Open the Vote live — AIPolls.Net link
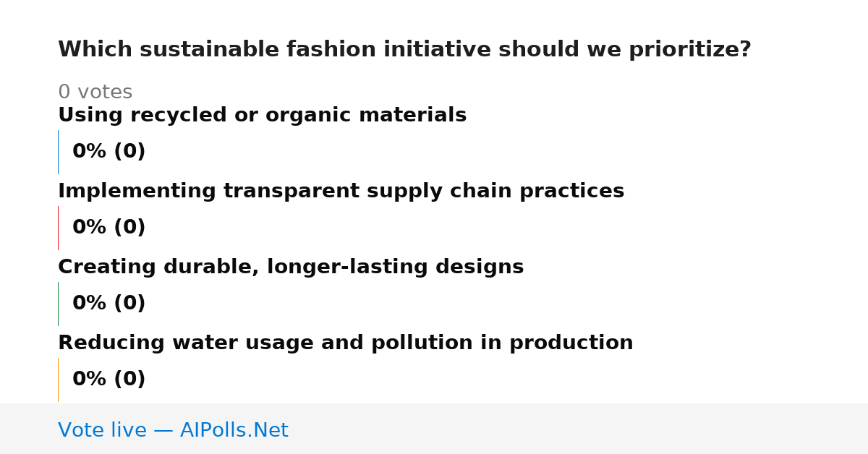Image resolution: width=868 pixels, height=454 pixels. click(173, 430)
